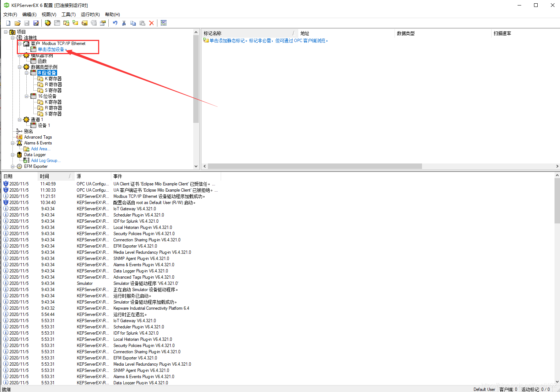Screen dimensions: 560x392
Task: Sort event log by 时间 column header
Action: (x=56, y=176)
